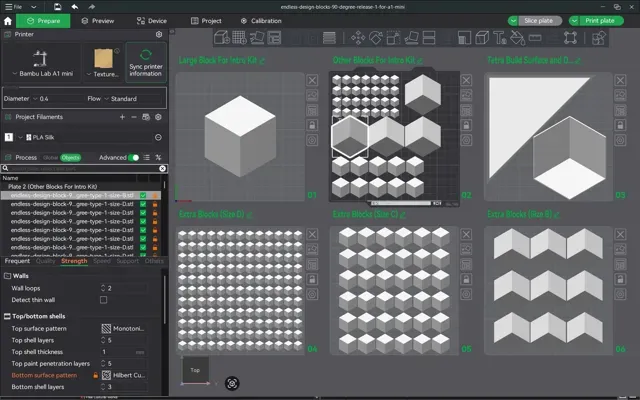Open the File menu
Screen dimensions: 640x400
click(13, 7)
